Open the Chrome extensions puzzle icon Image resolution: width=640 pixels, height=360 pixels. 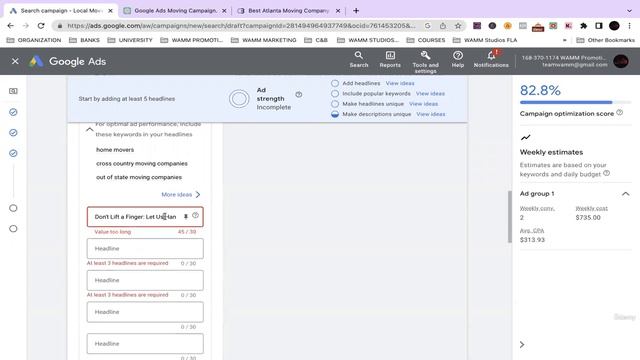(x=584, y=26)
